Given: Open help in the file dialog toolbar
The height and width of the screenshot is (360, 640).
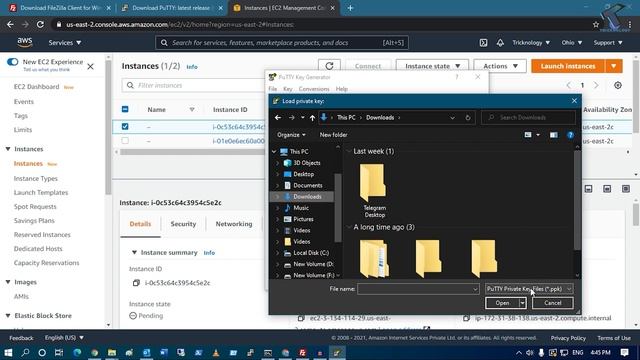Looking at the screenshot, I should tap(570, 135).
